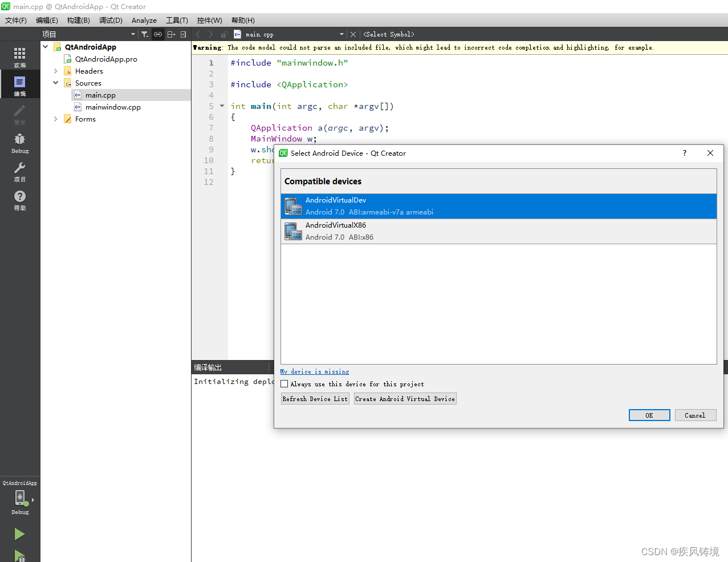This screenshot has height=562, width=728.
Task: Click the file lock icon in the editor toolbar
Action: pyautogui.click(x=225, y=34)
